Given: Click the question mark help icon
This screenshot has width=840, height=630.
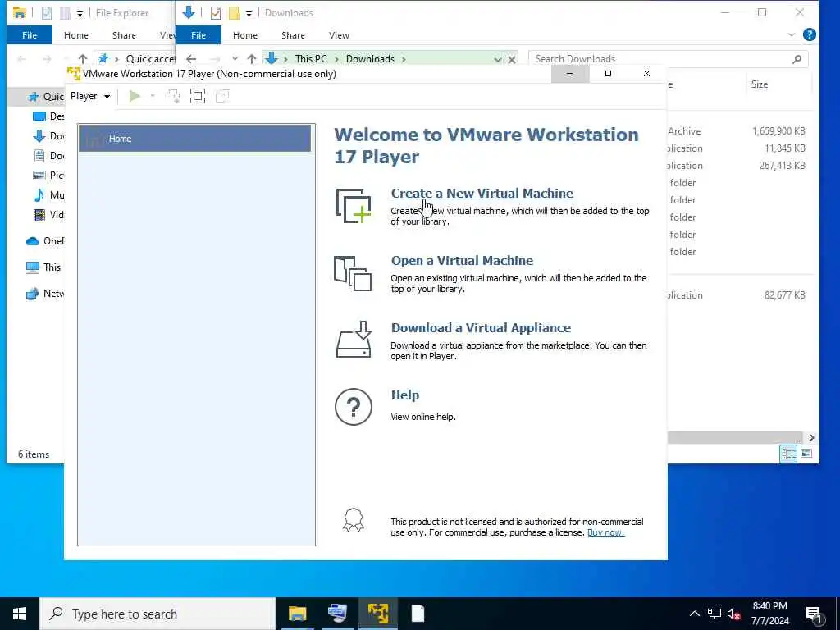Looking at the screenshot, I should tap(353, 407).
